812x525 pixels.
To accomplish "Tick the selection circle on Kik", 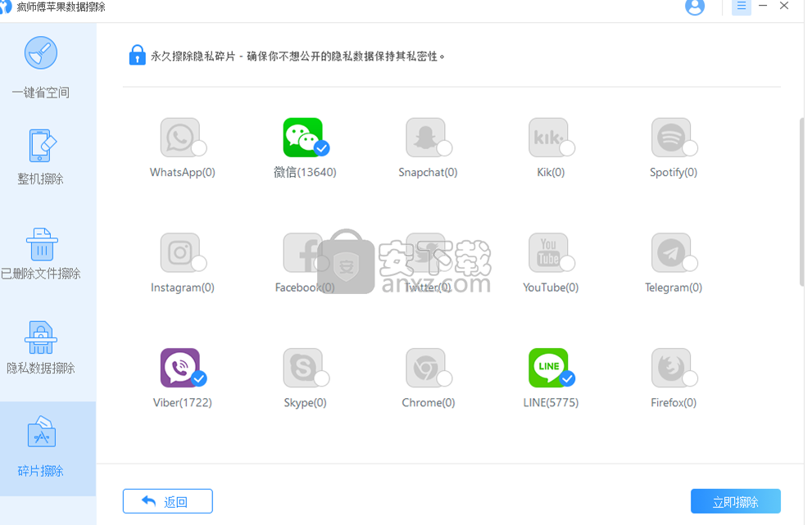I will (x=568, y=148).
